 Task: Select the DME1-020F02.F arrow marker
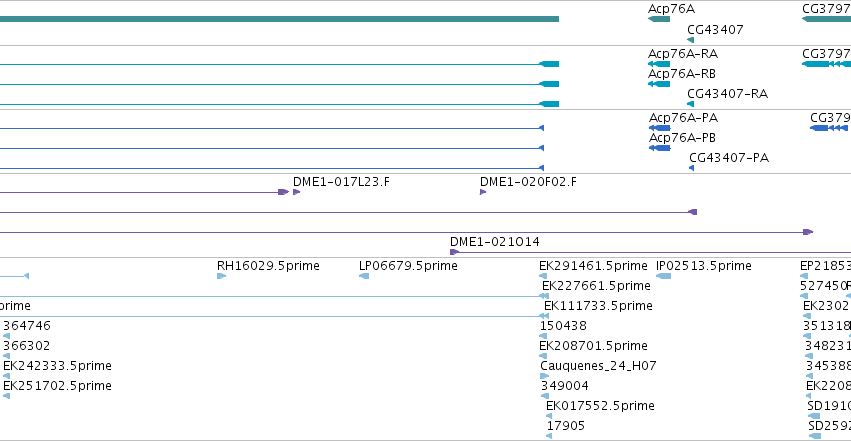point(483,192)
